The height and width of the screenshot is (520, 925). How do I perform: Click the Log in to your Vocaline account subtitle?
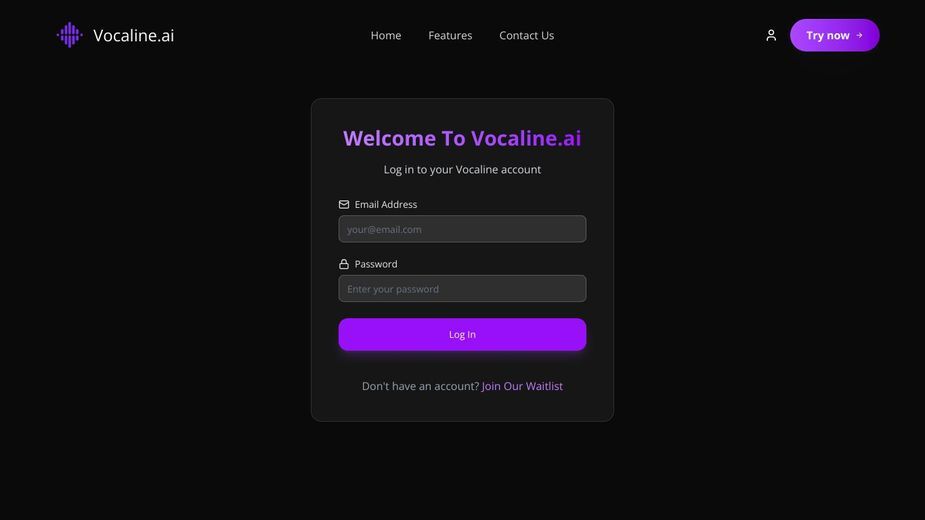tap(462, 169)
